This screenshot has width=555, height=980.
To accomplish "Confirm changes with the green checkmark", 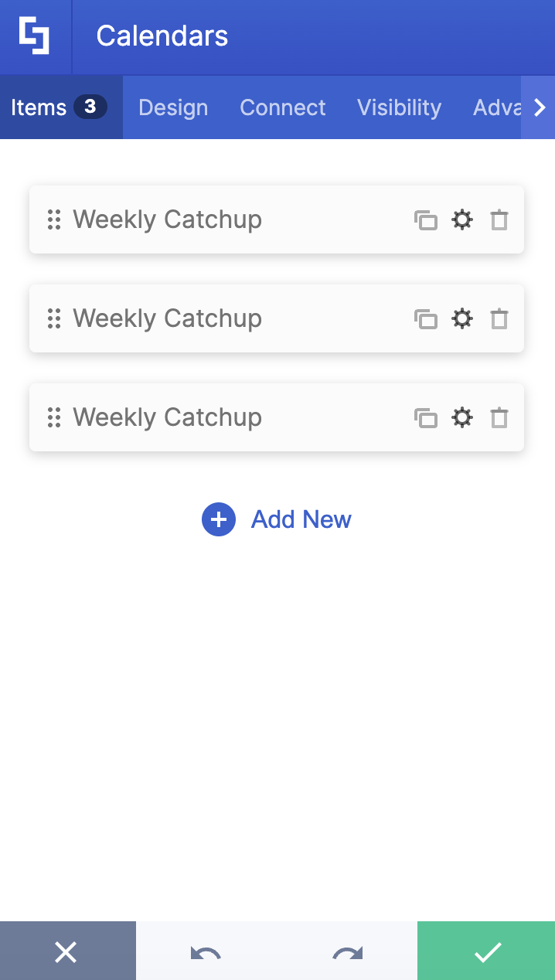I will pyautogui.click(x=486, y=951).
